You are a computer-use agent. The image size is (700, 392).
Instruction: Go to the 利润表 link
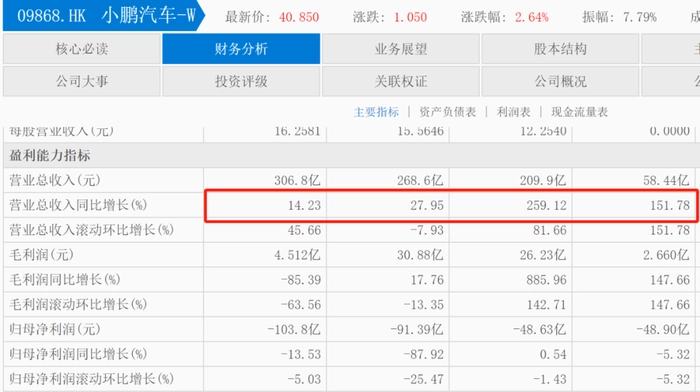513,112
